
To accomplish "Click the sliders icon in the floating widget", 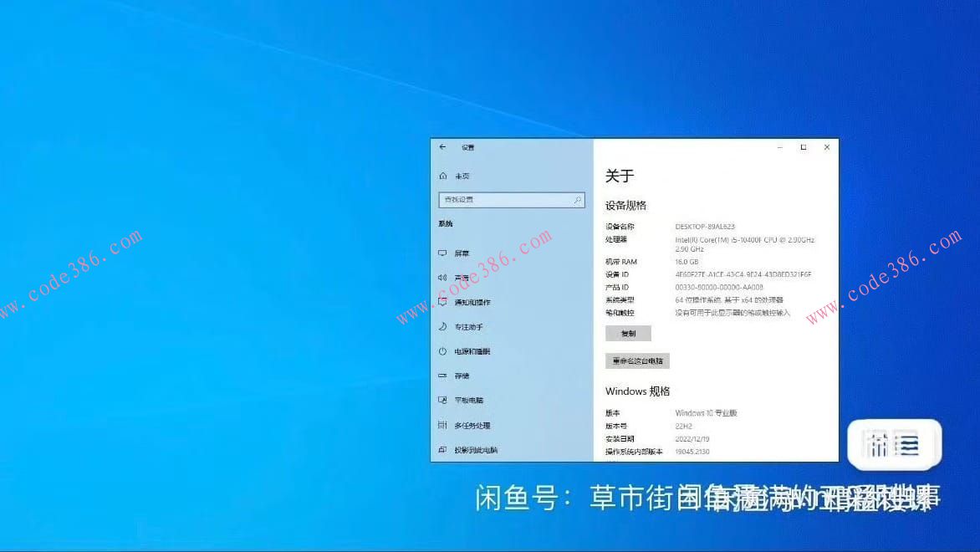I will pos(878,446).
